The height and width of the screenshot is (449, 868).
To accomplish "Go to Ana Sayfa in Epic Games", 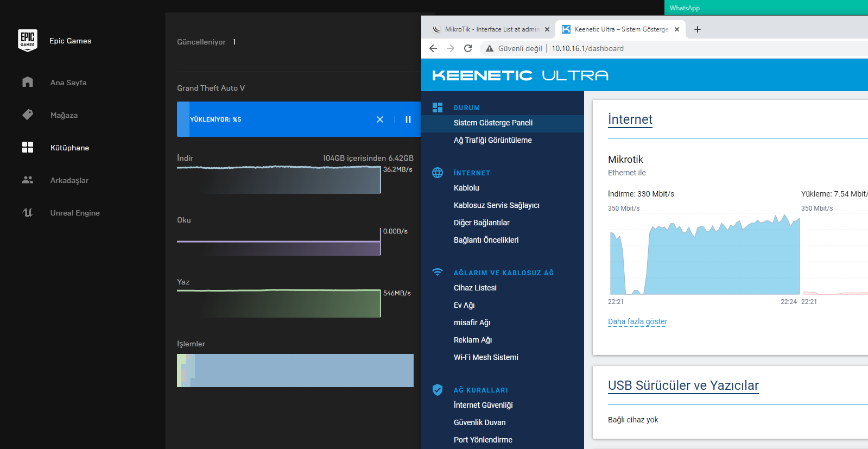I will click(x=68, y=83).
